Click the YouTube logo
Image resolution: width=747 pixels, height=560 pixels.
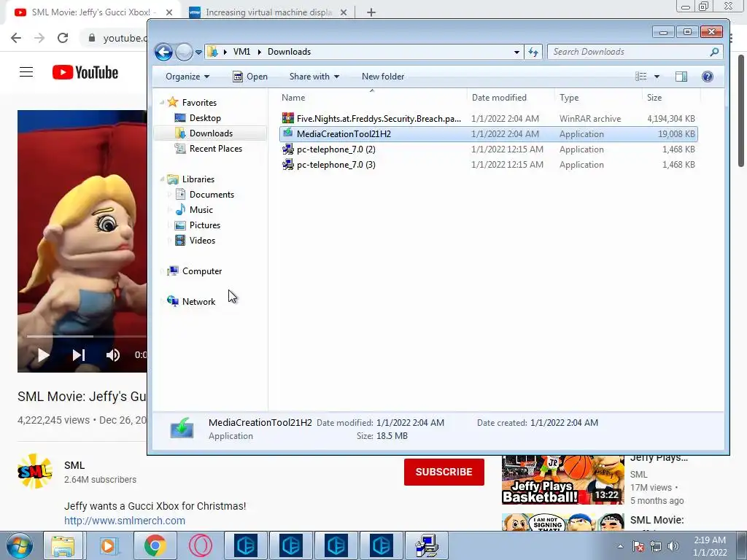(x=85, y=72)
